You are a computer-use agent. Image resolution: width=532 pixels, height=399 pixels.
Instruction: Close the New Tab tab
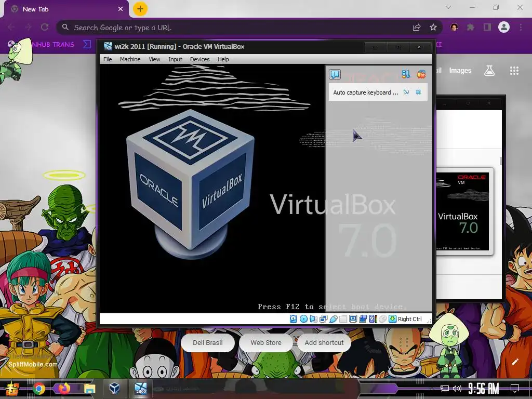(x=121, y=9)
